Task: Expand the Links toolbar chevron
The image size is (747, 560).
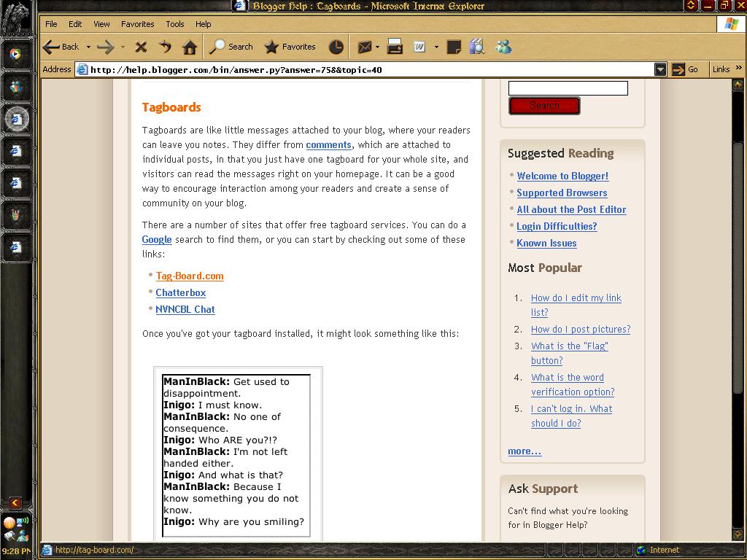Action: pos(738,68)
